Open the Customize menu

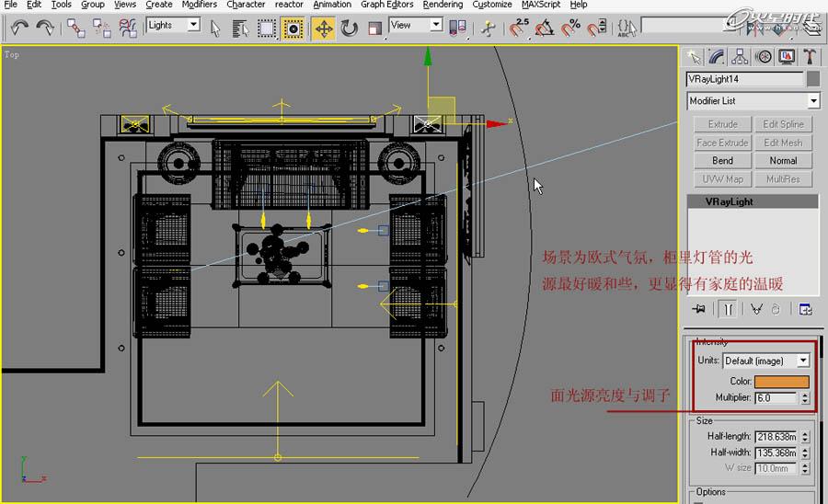491,5
